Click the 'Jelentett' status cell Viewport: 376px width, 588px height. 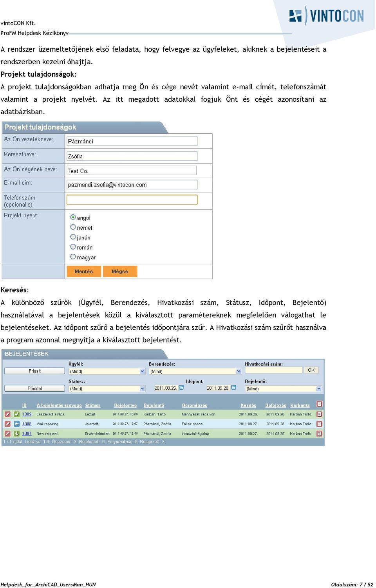pos(92,424)
